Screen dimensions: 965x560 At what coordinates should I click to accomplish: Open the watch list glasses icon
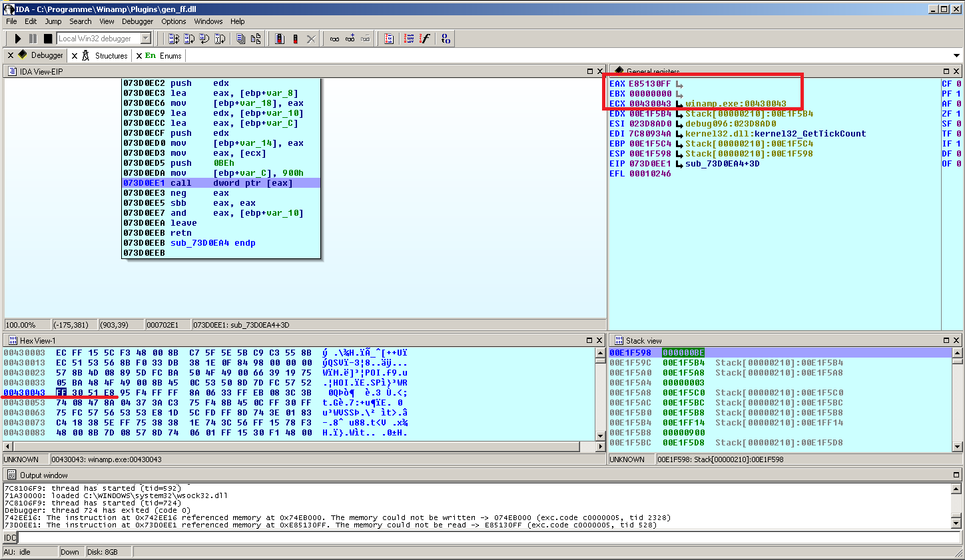pyautogui.click(x=334, y=39)
